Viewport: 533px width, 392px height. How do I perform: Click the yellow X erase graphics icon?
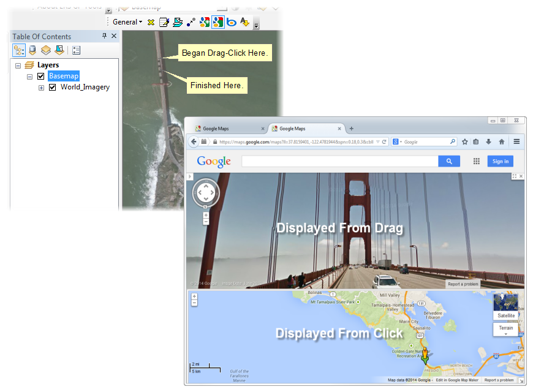[x=151, y=22]
